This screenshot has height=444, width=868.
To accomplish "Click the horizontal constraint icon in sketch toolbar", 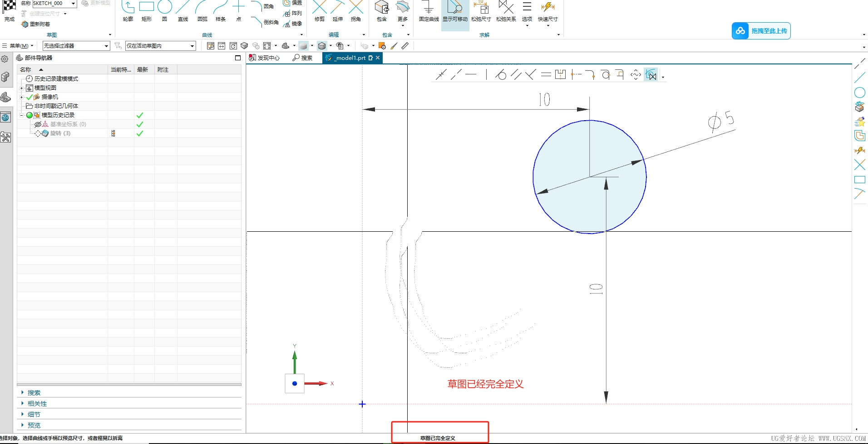I will (471, 74).
